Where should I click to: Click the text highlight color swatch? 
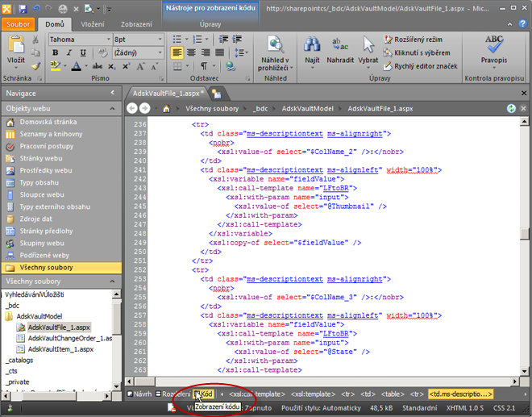[56, 66]
